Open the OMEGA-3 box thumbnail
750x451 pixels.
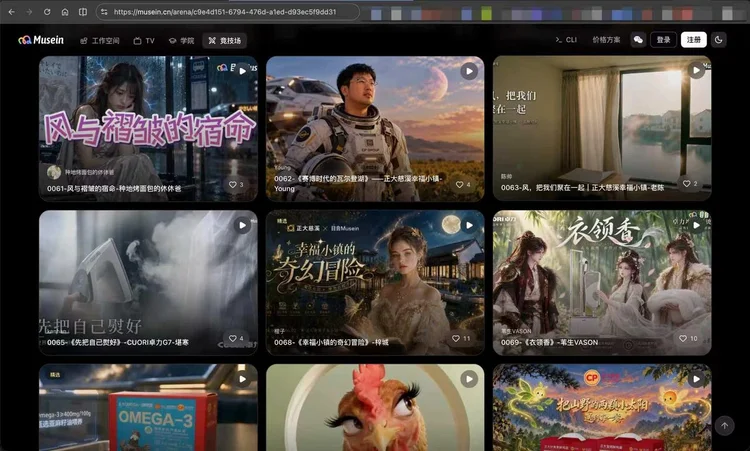pos(148,407)
